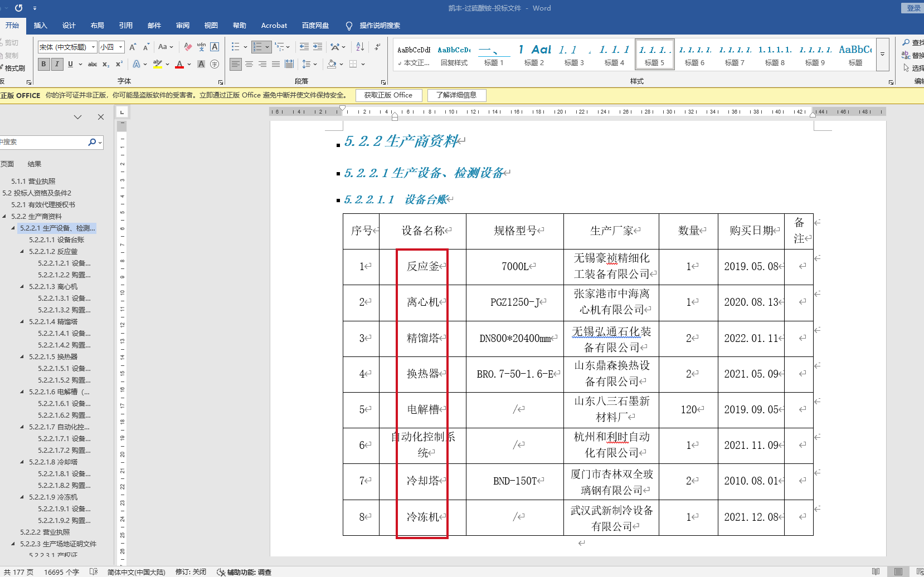Click 操作说明搜索 tell-me box
The width and height of the screenshot is (924, 577).
pyautogui.click(x=380, y=26)
